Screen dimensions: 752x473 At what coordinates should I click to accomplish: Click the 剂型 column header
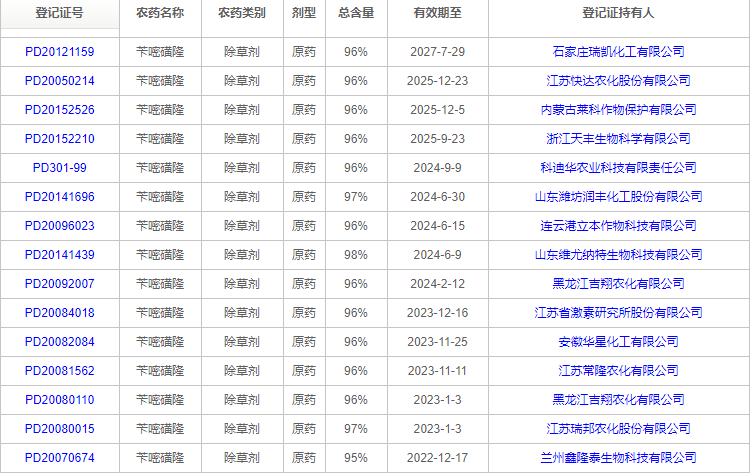point(304,13)
